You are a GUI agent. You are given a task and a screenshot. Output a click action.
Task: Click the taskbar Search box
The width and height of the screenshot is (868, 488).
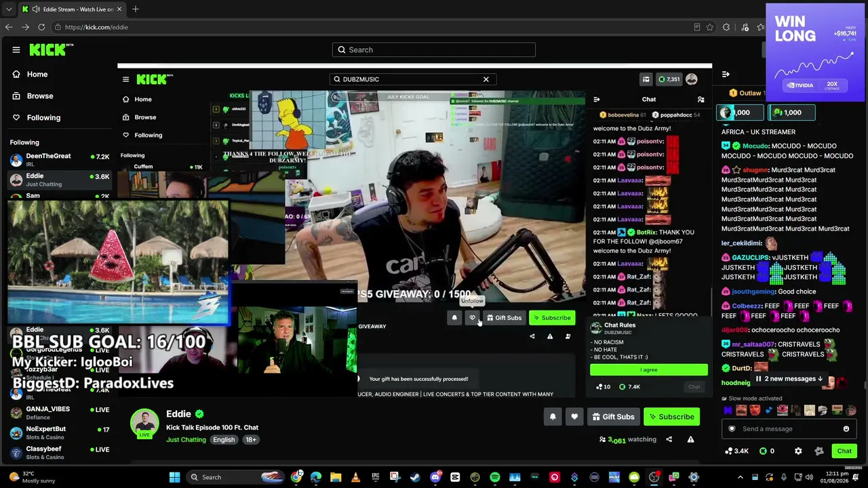click(x=235, y=477)
